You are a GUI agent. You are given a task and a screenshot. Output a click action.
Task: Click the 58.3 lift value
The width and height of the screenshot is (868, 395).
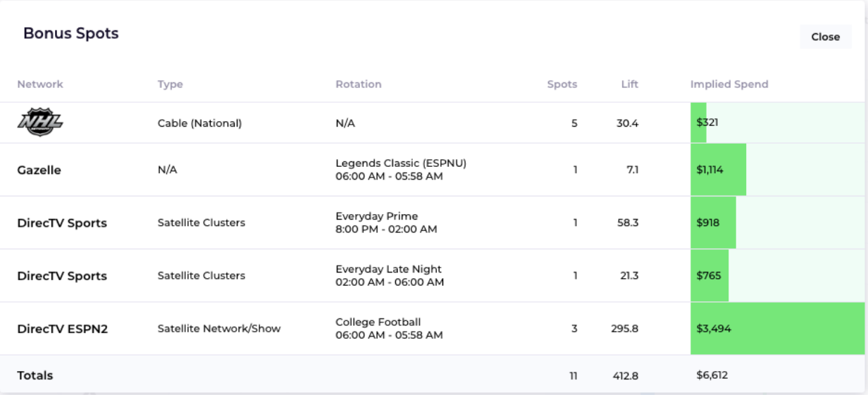(627, 223)
